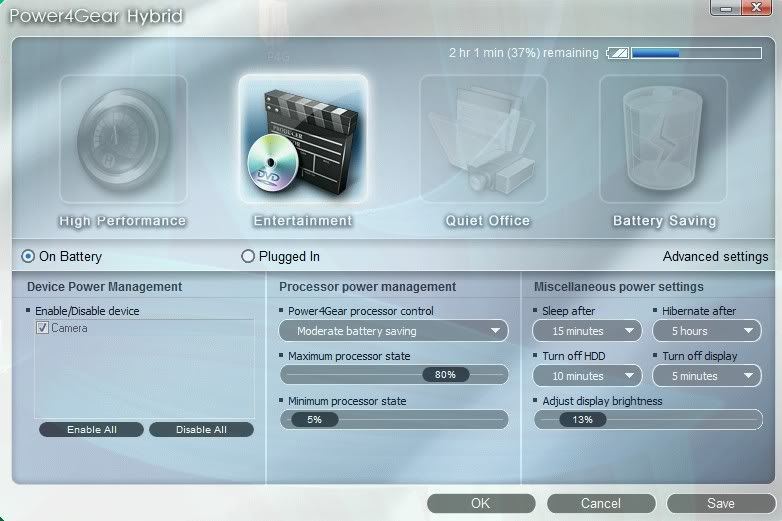
Task: Select the On Battery radio button
Action: point(28,256)
